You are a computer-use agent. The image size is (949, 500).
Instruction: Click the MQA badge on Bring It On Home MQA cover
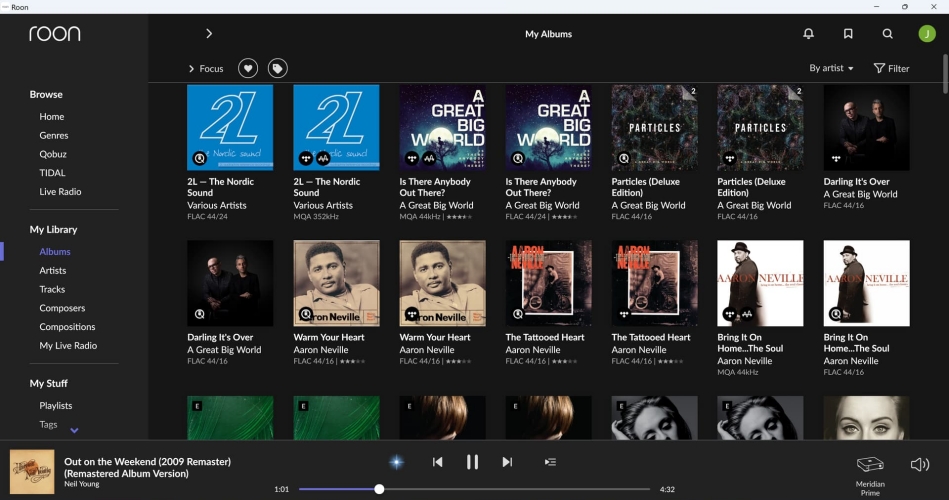pos(747,314)
